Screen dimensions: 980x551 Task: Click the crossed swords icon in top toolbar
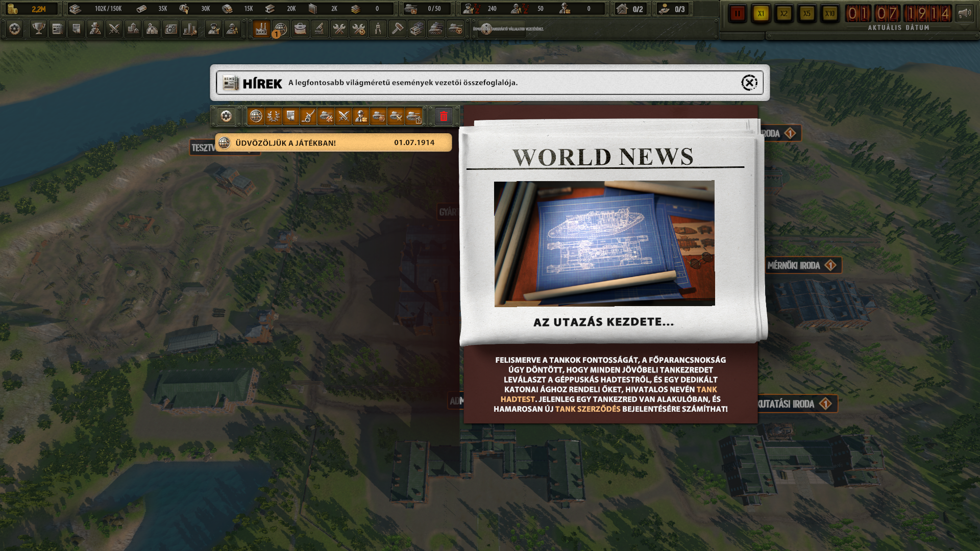tap(114, 29)
